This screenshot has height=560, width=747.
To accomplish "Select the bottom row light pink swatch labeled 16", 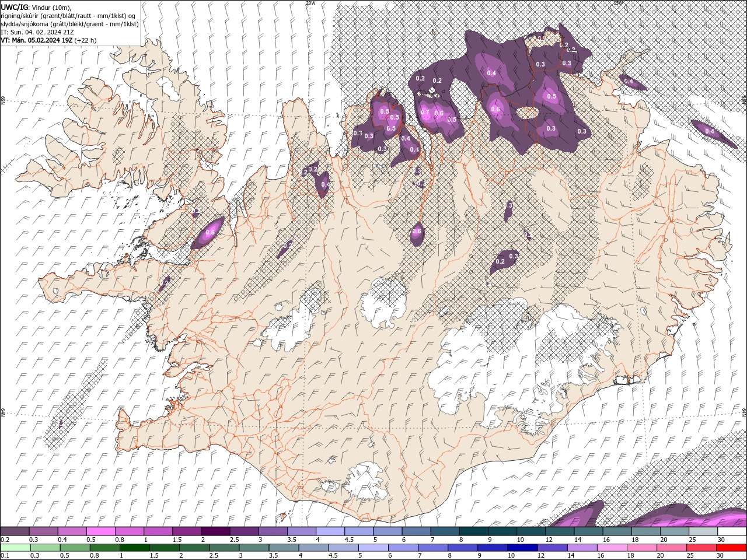I will [612, 547].
